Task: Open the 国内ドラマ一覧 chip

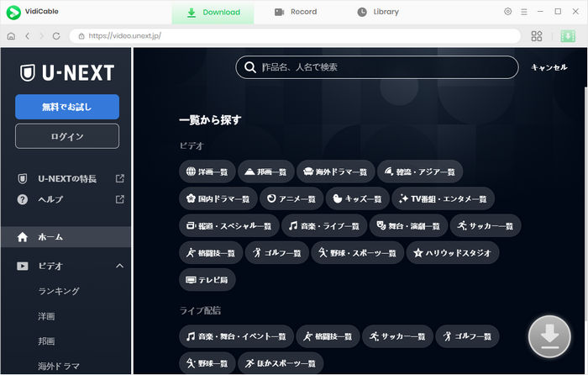Action: (x=218, y=198)
